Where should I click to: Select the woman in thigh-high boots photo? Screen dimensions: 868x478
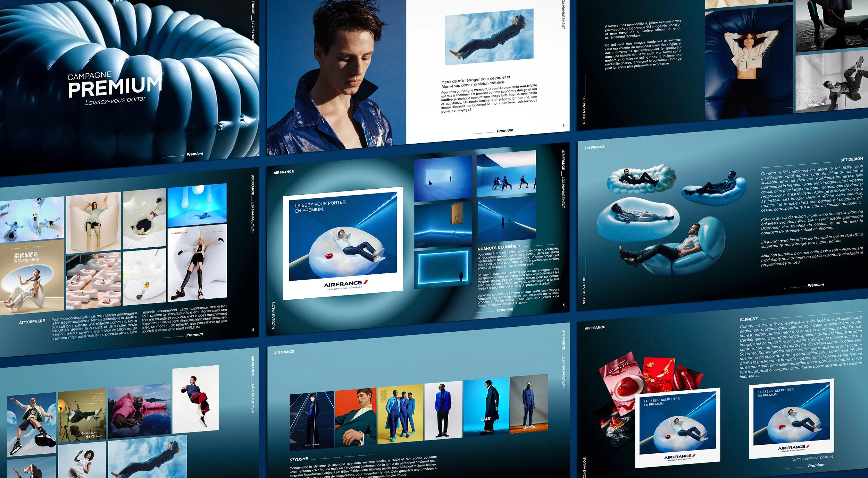pyautogui.click(x=94, y=223)
